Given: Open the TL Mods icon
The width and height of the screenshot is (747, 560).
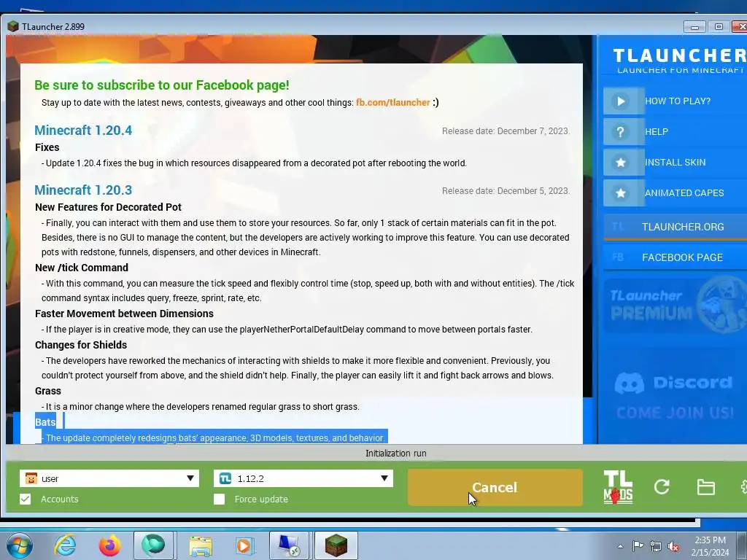Looking at the screenshot, I should click(618, 487).
